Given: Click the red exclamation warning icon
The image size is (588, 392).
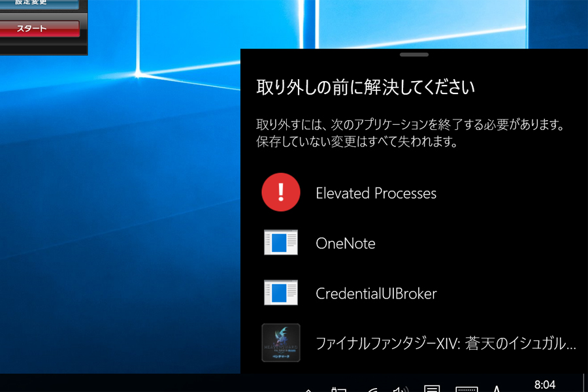Looking at the screenshot, I should (x=280, y=192).
